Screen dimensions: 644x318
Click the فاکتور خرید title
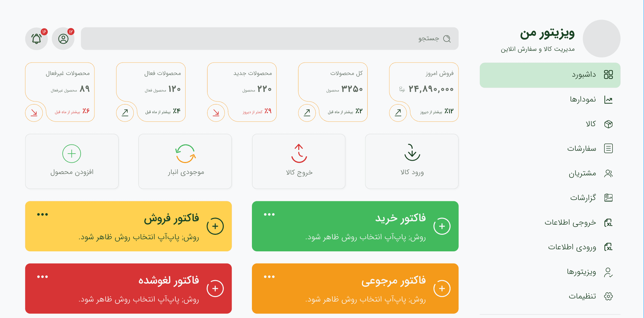[401, 218]
